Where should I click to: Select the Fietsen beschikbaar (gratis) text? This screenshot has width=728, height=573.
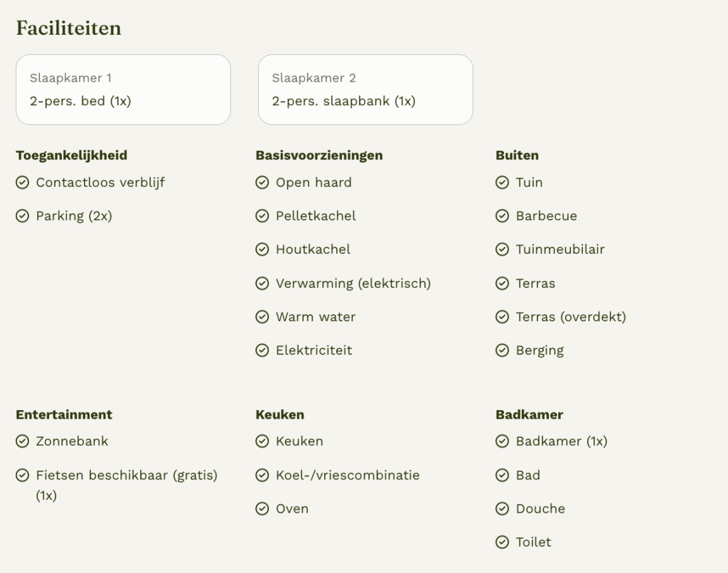click(127, 476)
